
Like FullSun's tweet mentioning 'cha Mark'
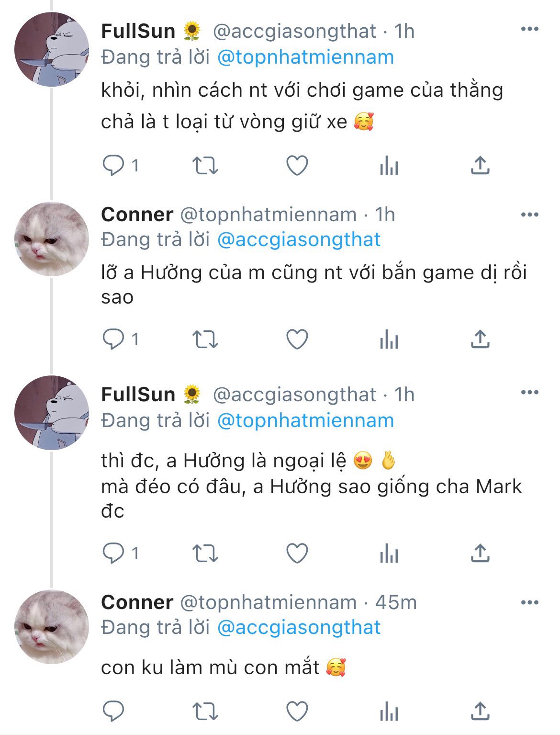pyautogui.click(x=297, y=554)
